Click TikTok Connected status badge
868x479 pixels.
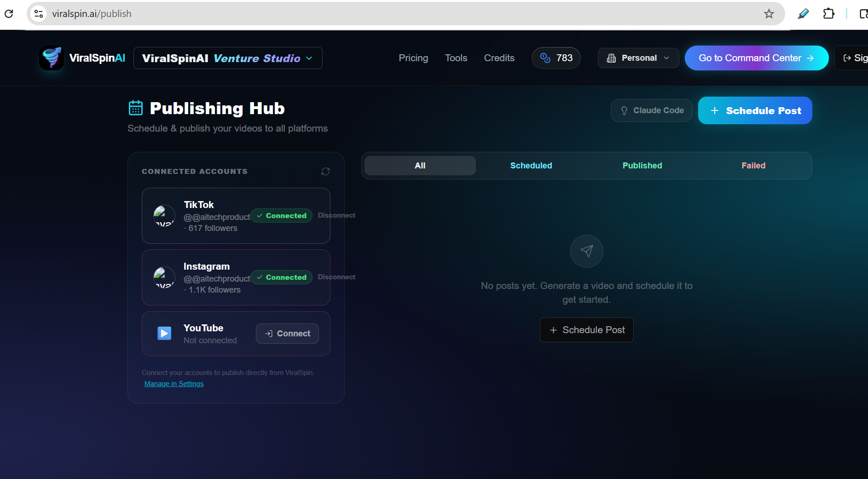pos(282,216)
